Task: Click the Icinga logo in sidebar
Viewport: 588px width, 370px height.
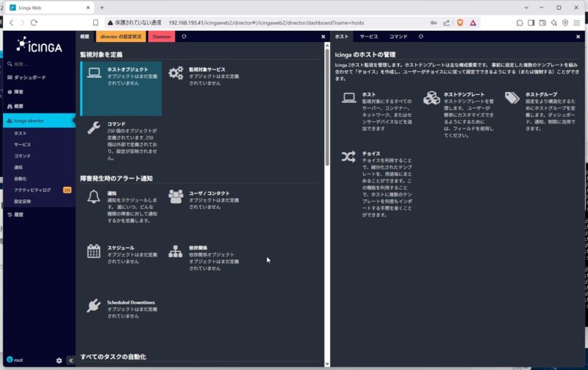Action: (40, 46)
